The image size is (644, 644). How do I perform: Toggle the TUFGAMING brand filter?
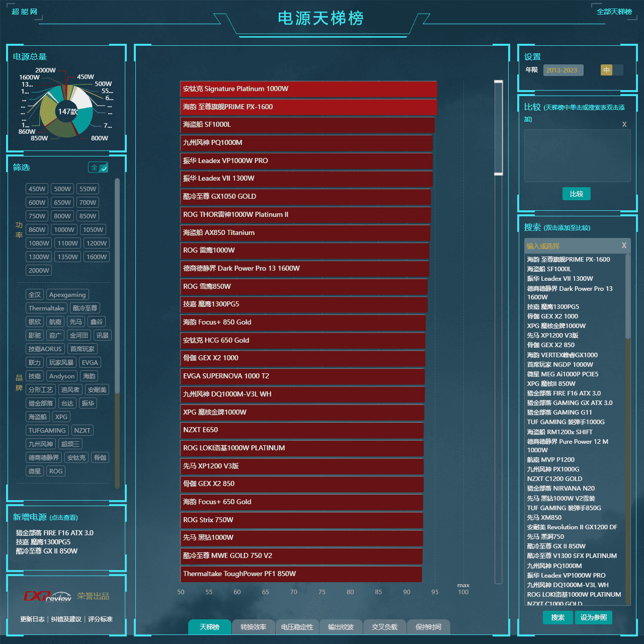(x=47, y=431)
